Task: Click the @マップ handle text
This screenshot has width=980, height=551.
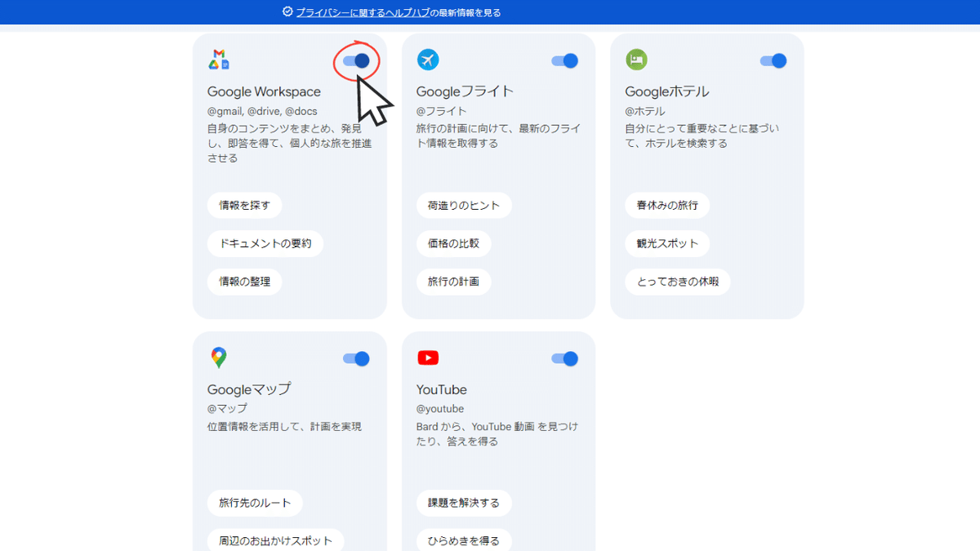Action: coord(227,408)
